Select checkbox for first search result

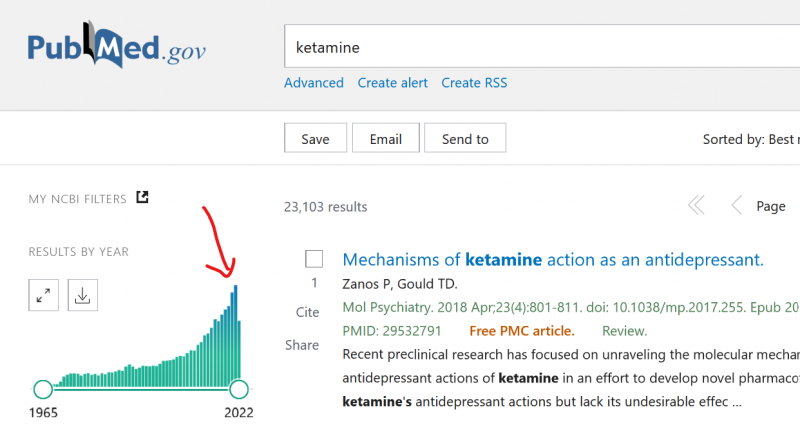click(314, 259)
